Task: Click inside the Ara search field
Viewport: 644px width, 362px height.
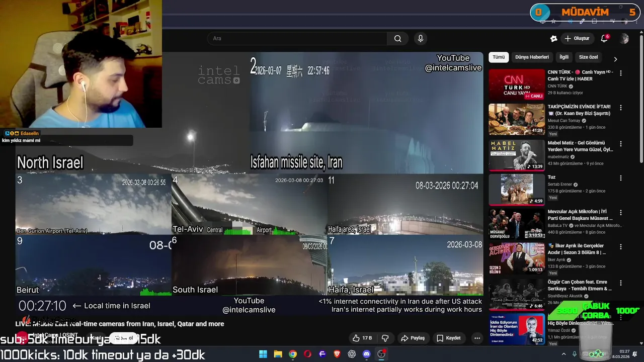Action: click(297, 39)
